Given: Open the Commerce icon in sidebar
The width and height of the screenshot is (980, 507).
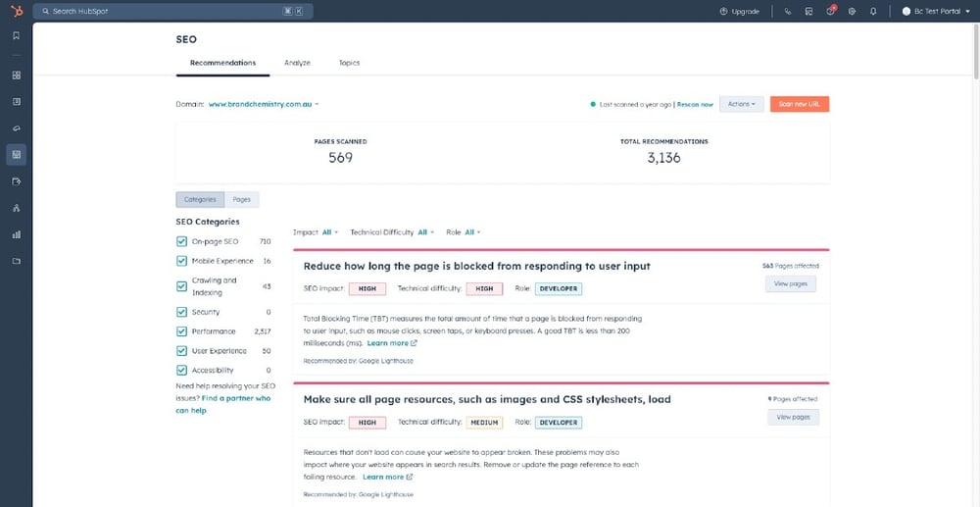Looking at the screenshot, I should click(17, 181).
